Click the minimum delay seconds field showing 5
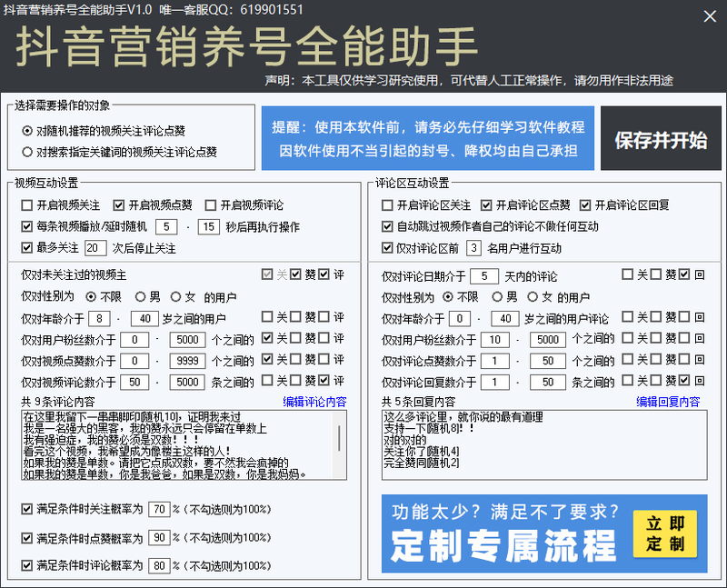Screen dimensions: 727x588 (x=166, y=227)
